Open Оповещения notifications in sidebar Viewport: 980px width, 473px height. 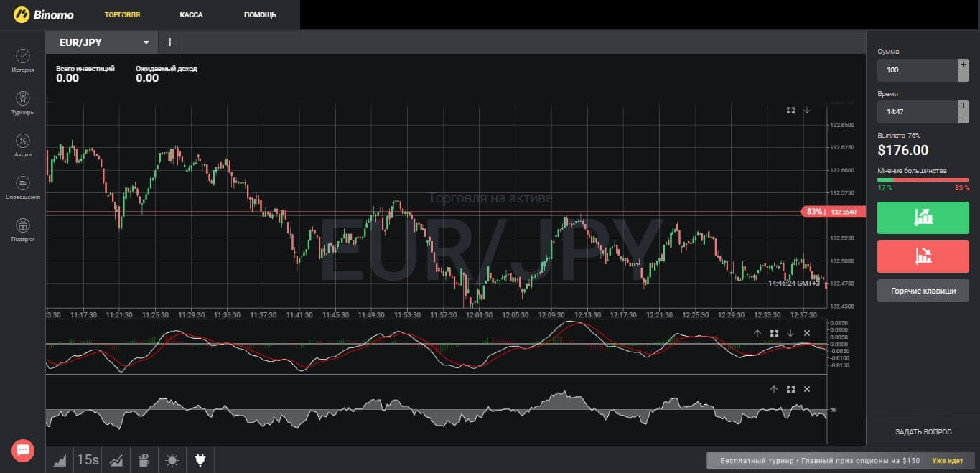23,187
